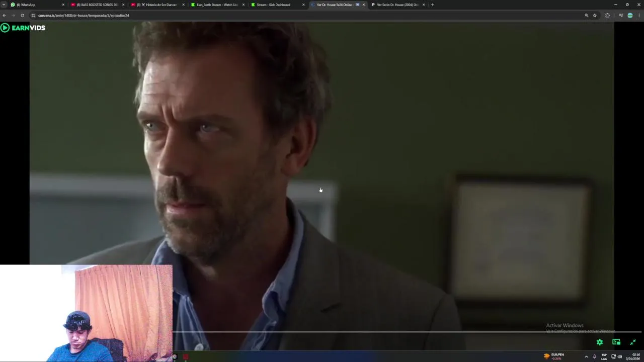The height and width of the screenshot is (362, 644).
Task: Switch to the Lian_Sorth Stream tab
Action: coord(217,5)
